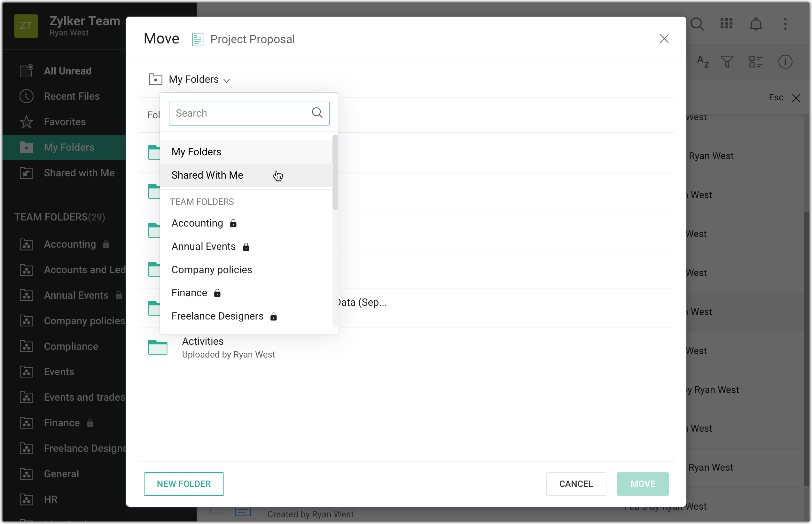Expand the My Folders location dropdown
Screen dimensions: 812x524
coord(199,80)
